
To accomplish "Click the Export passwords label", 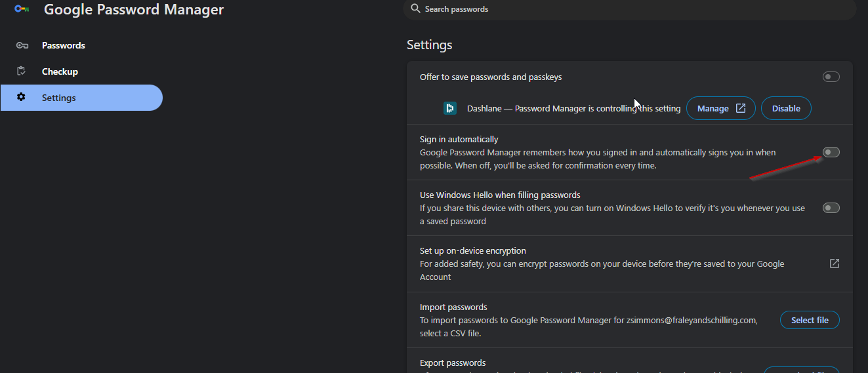I will tap(453, 363).
